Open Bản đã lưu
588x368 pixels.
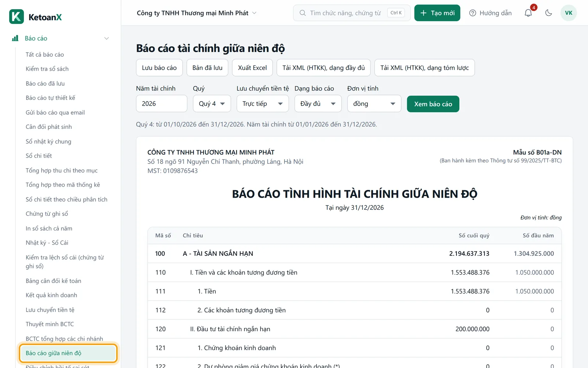pyautogui.click(x=207, y=68)
